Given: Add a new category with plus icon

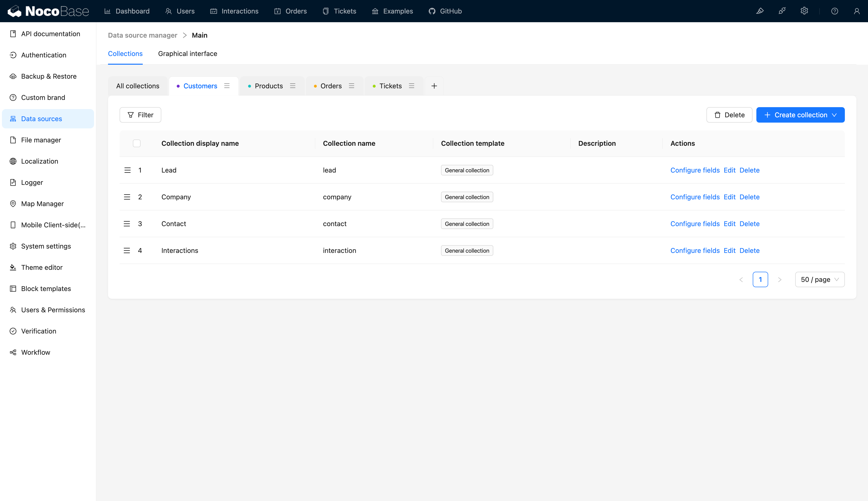Looking at the screenshot, I should [434, 86].
